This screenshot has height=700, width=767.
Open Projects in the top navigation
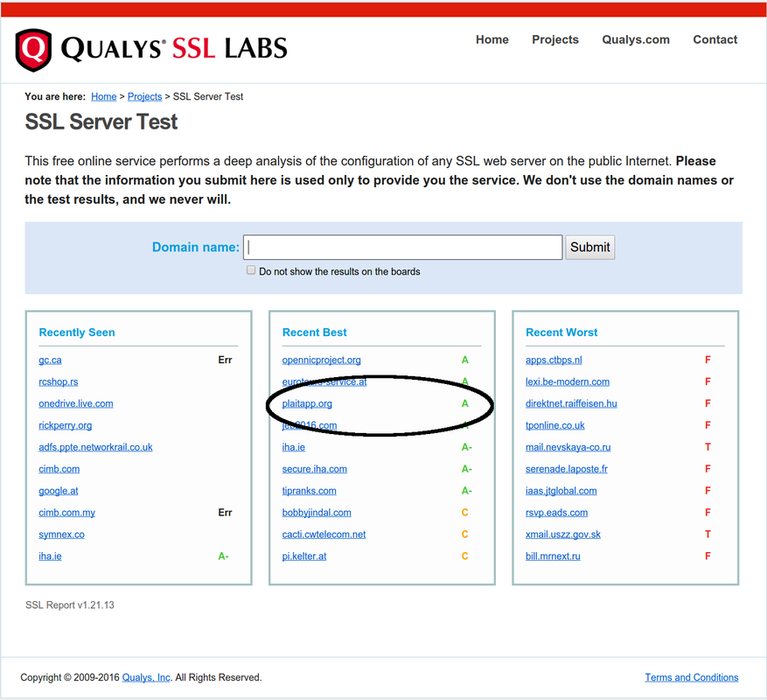tap(555, 39)
